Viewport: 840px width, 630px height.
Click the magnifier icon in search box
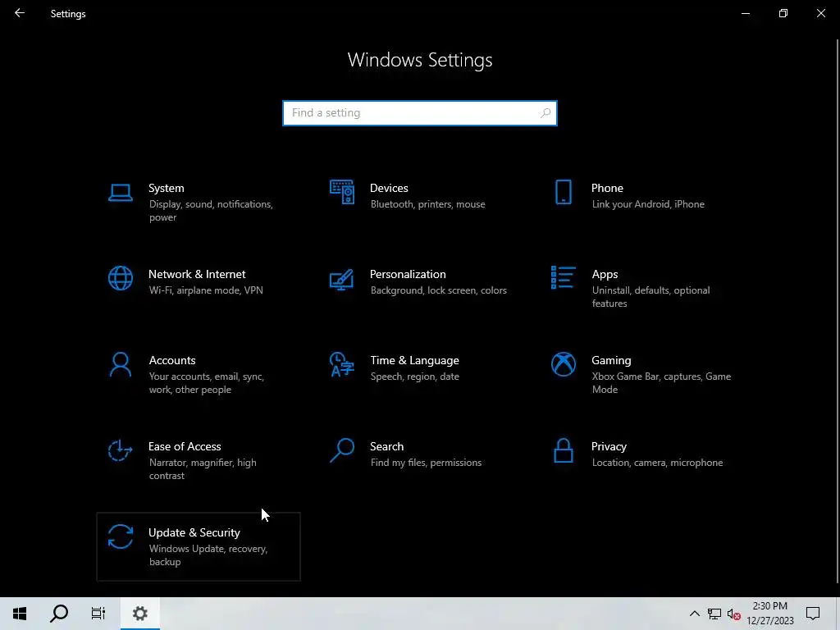point(546,113)
